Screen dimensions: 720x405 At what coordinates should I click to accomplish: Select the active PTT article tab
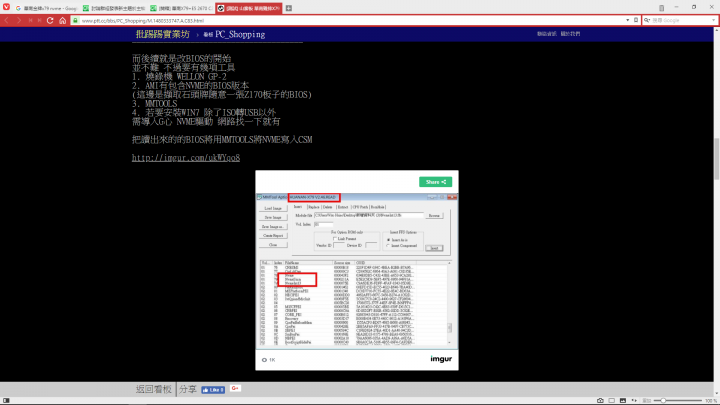[x=249, y=8]
